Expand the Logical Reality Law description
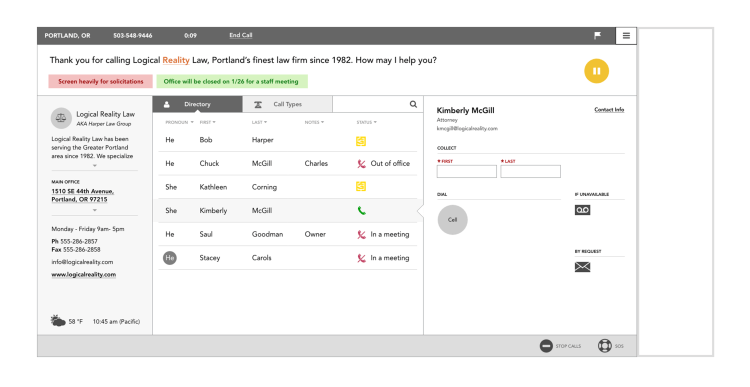The width and height of the screenshot is (750, 387). 95,166
